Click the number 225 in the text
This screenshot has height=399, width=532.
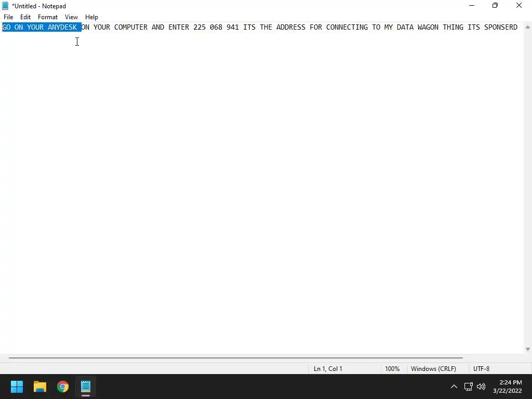[199, 27]
